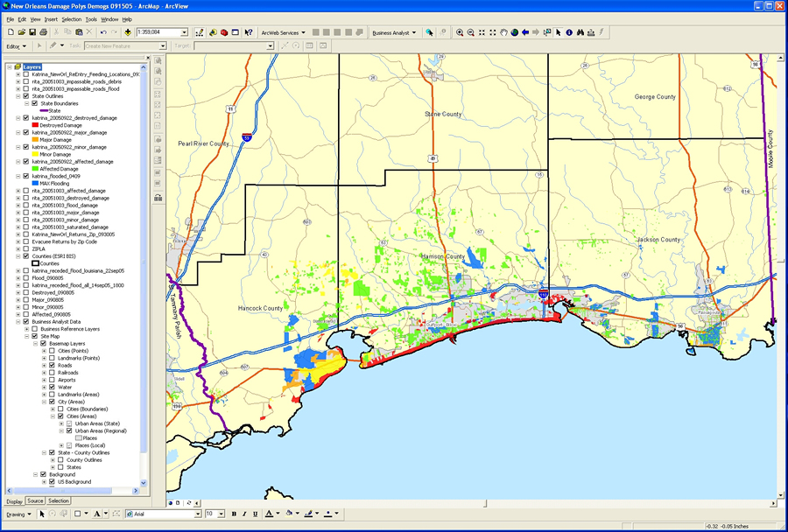Open the map scale dropdown

click(x=184, y=32)
